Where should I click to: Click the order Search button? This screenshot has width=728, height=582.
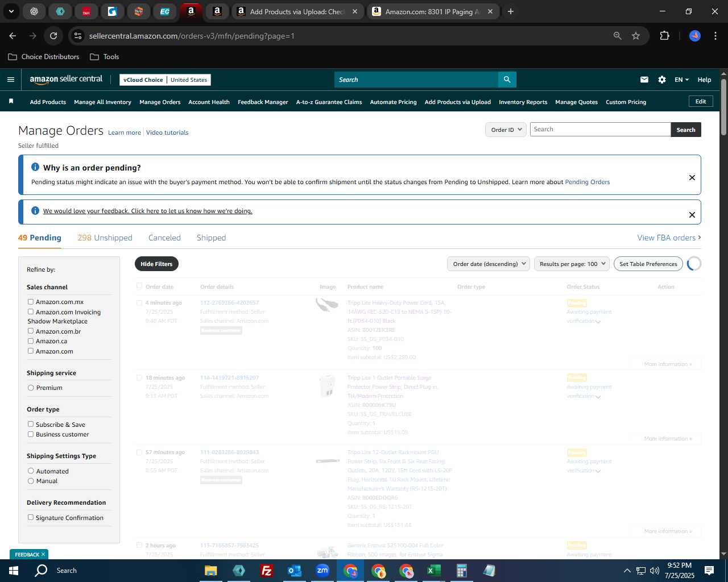click(x=685, y=130)
